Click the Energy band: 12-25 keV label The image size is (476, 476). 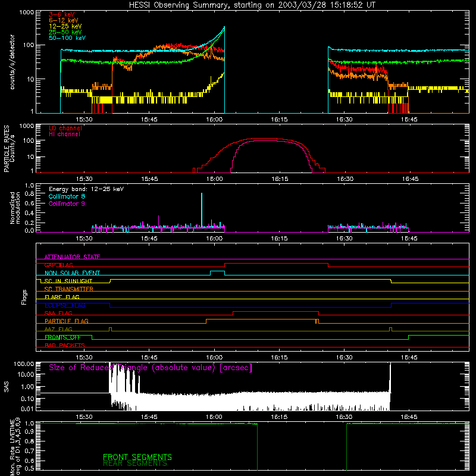tap(86, 189)
